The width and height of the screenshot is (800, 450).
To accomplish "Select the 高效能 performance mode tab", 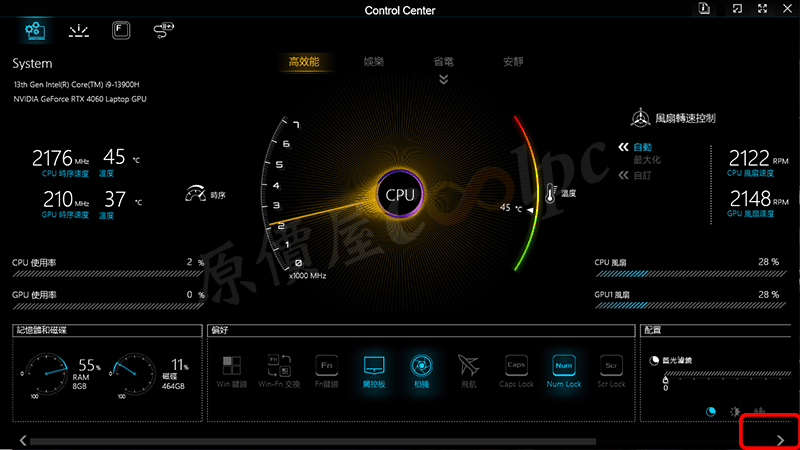I will coord(303,62).
